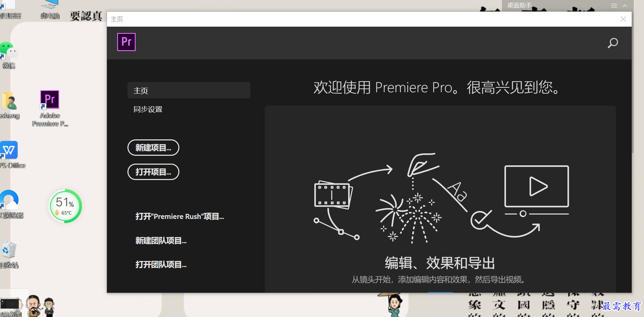Screen dimensions: 644x317
Task: Click the 桌面助手 title label
Action: 519,5
